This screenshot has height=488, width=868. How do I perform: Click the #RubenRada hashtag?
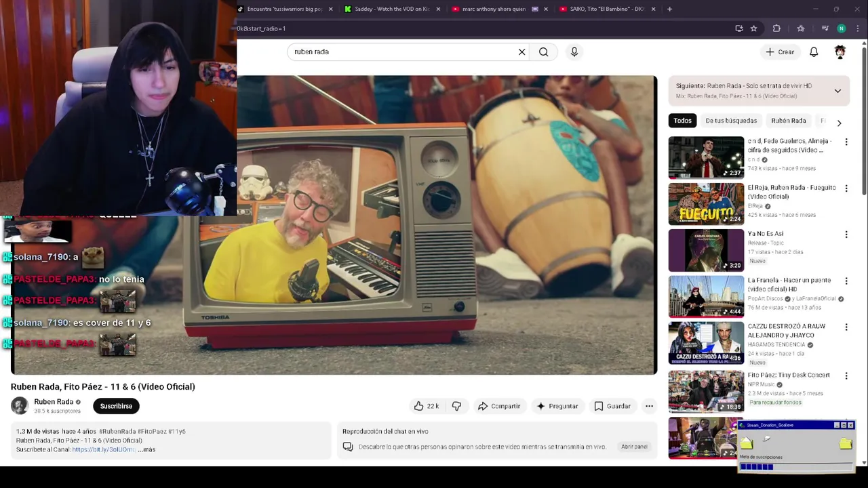pos(117,431)
